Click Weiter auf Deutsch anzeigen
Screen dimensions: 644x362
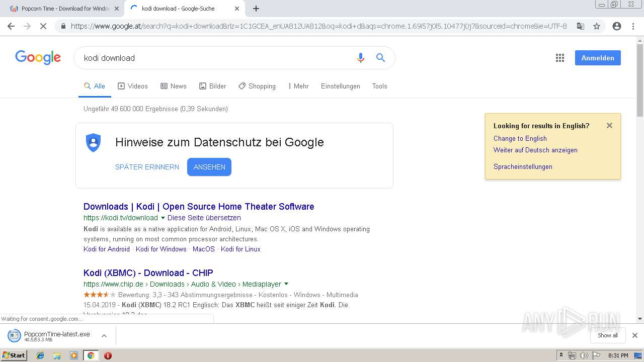click(x=535, y=150)
